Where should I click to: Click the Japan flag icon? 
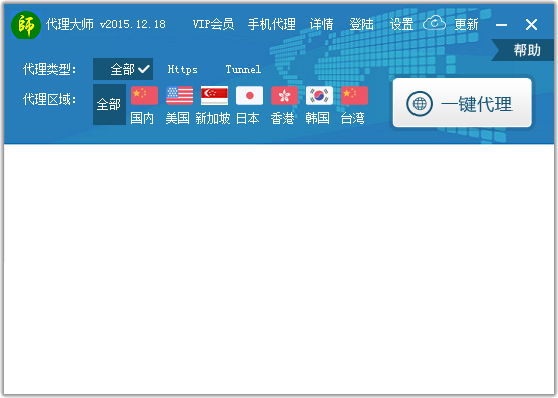point(249,95)
